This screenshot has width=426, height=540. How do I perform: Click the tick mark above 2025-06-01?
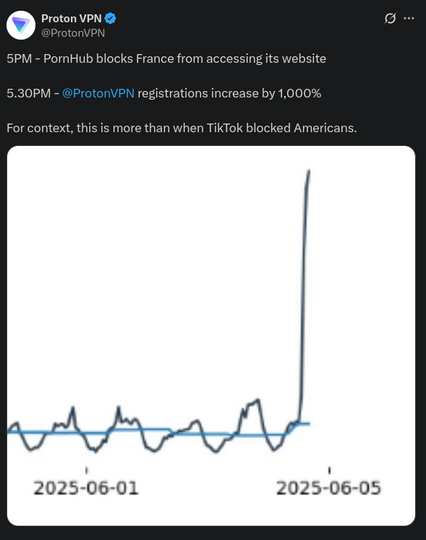(86, 470)
